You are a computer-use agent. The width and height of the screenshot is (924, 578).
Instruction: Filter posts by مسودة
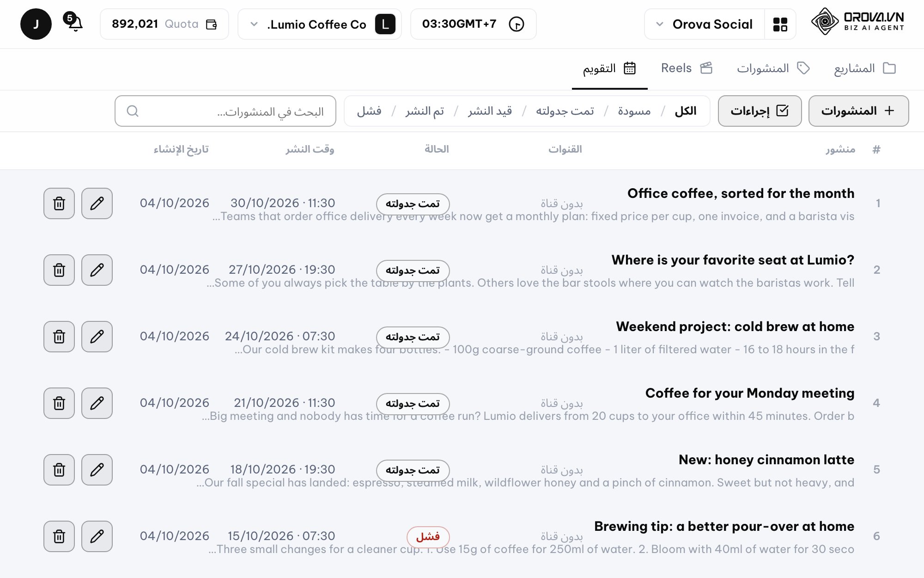pyautogui.click(x=634, y=111)
